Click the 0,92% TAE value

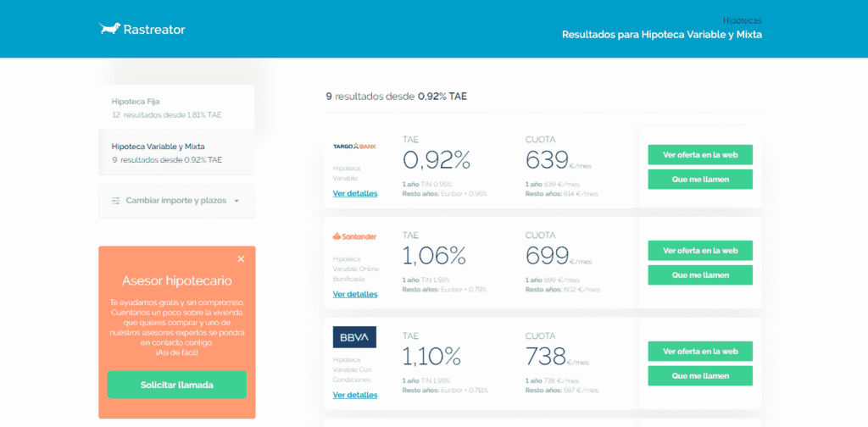[x=437, y=160]
